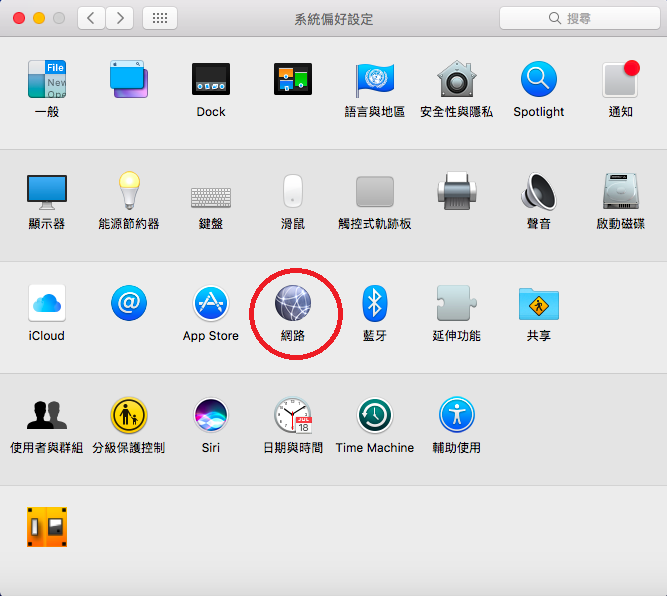667x596 pixels.
Task: Open 使用者與群組 users and groups
Action: tap(47, 415)
